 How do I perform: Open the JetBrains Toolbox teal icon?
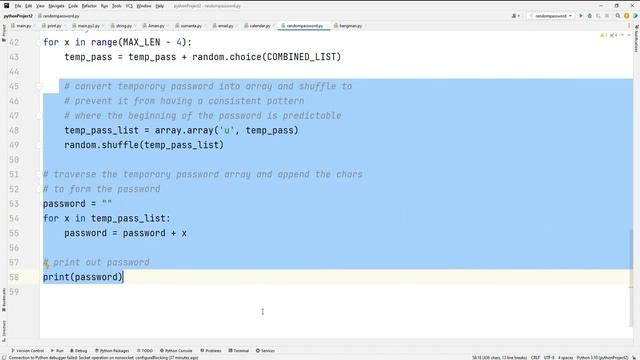[635, 16]
